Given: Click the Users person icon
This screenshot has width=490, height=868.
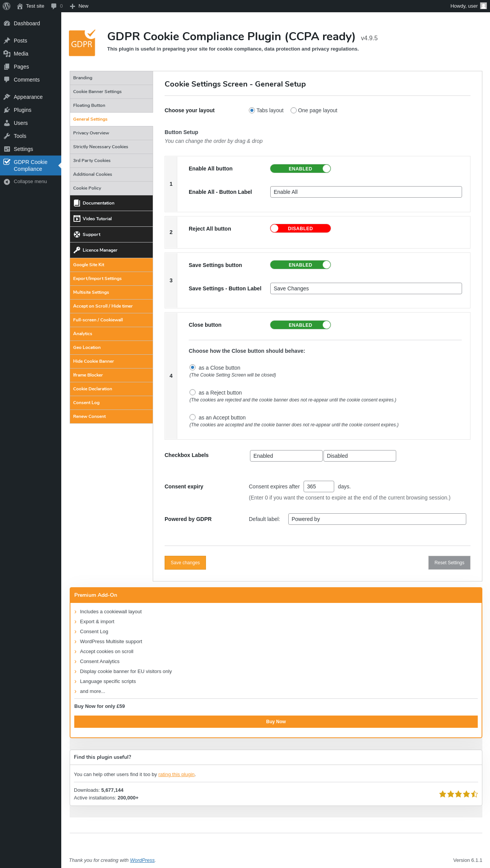Looking at the screenshot, I should click(7, 123).
